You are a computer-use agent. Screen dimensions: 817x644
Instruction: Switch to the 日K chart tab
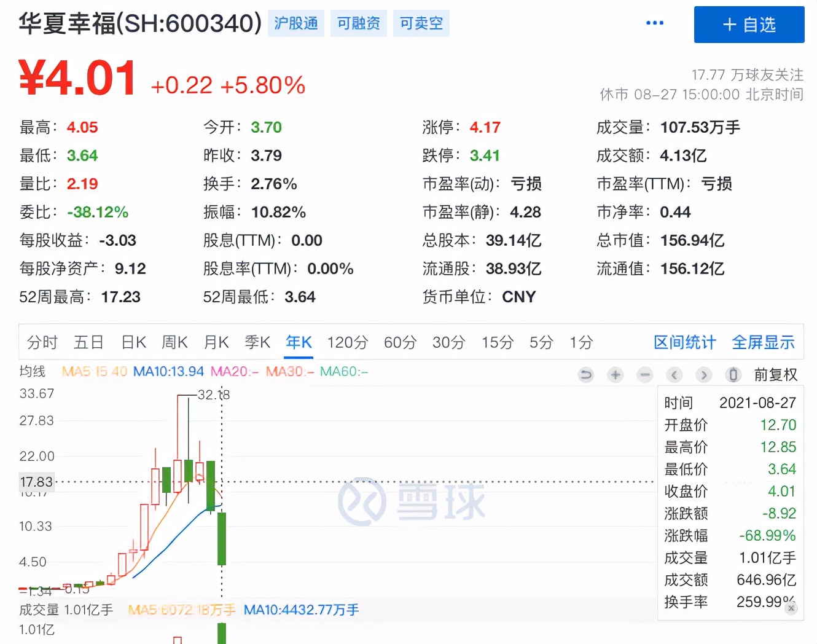[x=133, y=342]
